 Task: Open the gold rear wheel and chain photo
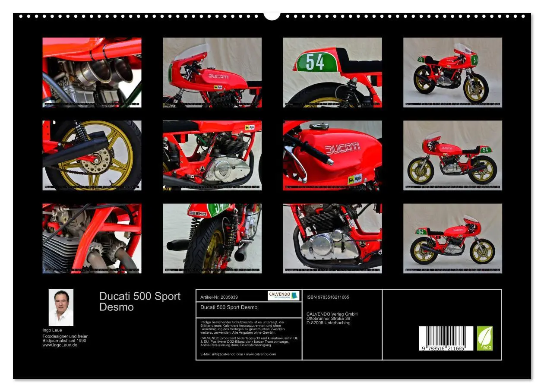tap(92, 155)
